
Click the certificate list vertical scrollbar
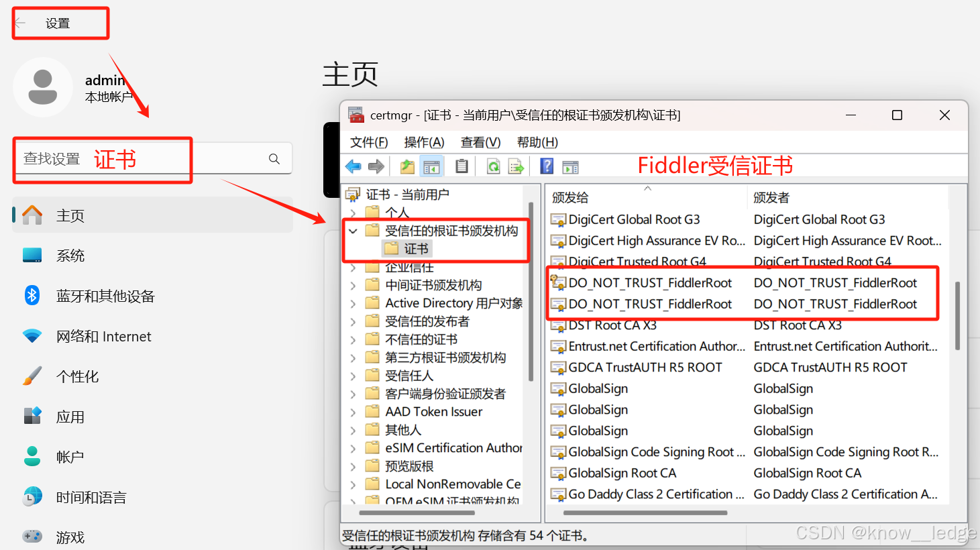point(957,316)
